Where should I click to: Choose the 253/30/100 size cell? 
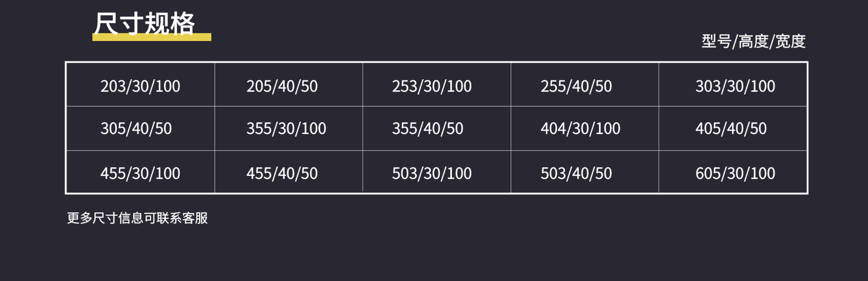pos(432,86)
